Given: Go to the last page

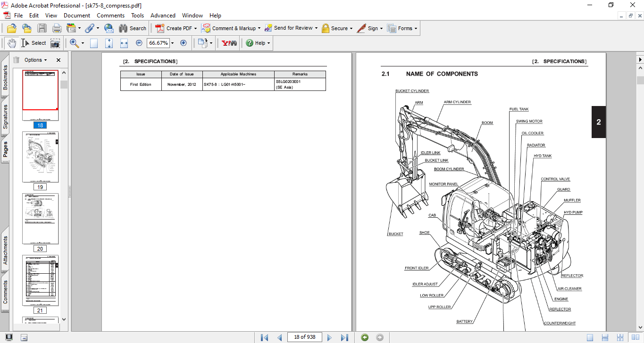Looking at the screenshot, I should coord(344,337).
